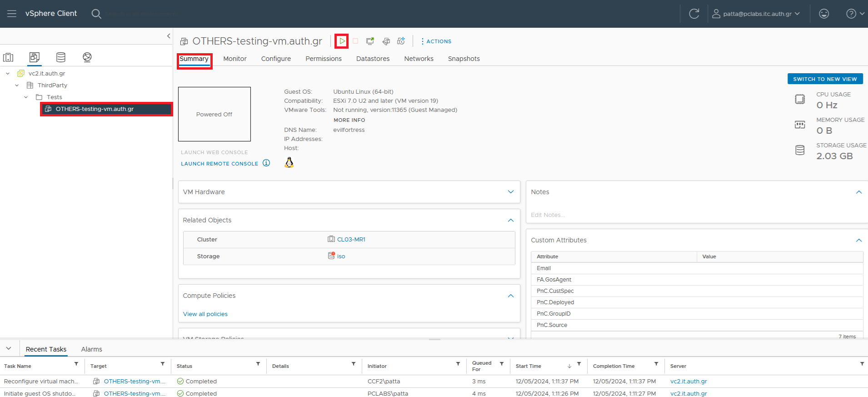The width and height of the screenshot is (868, 397).
Task: Collapse the Recent Tasks bottom panel
Action: point(9,349)
